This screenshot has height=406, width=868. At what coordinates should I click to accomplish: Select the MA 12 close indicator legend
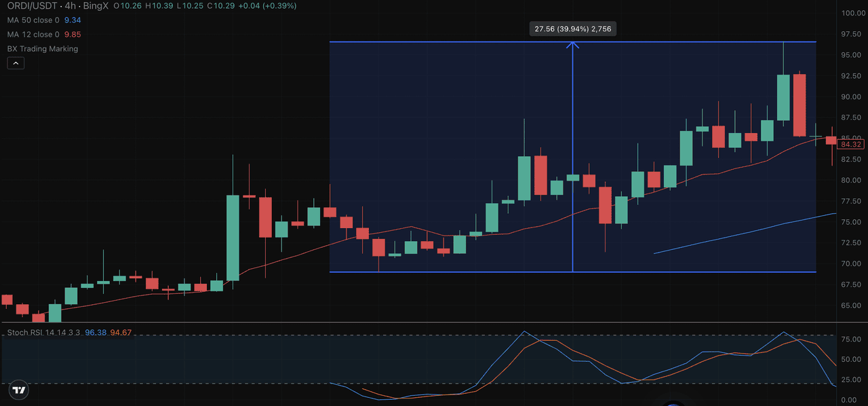[x=33, y=34]
